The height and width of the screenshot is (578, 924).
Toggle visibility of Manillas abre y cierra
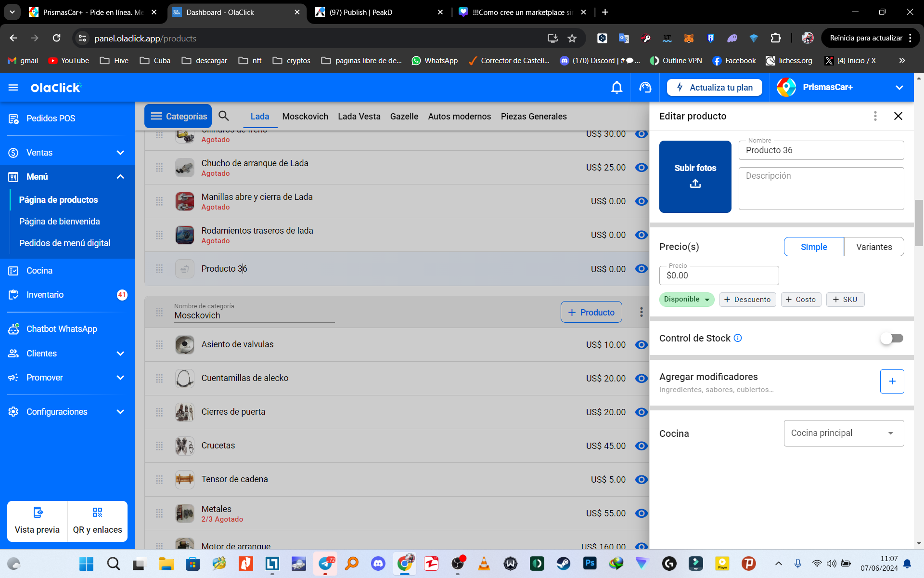pyautogui.click(x=641, y=201)
